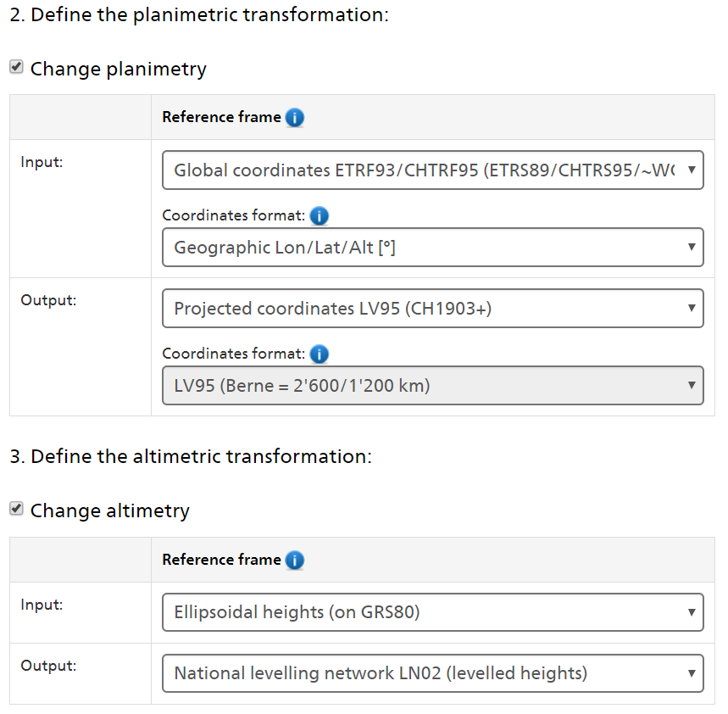Click the Input label in planimetry table
This screenshot has height=714, width=728.
point(42,162)
